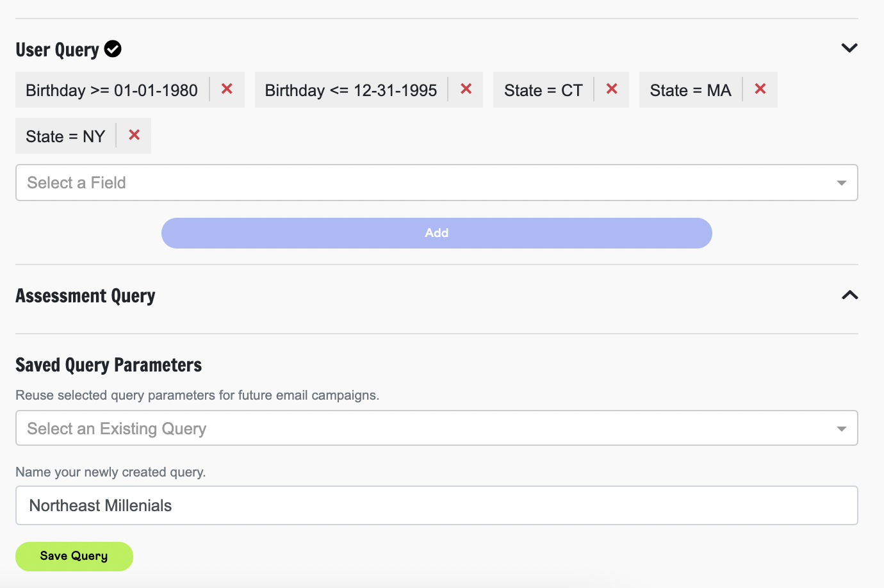This screenshot has width=884, height=588.
Task: Click the Northeast Millenials name field
Action: [256, 505]
